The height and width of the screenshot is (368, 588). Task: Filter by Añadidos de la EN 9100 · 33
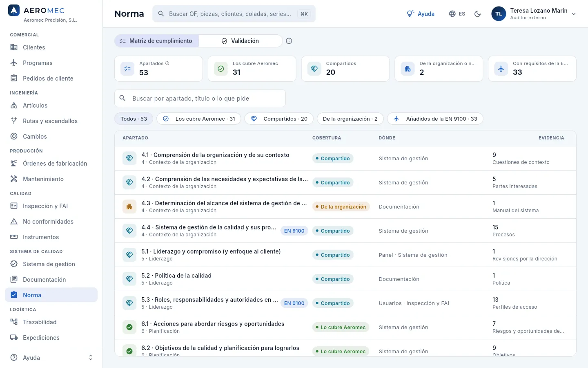pyautogui.click(x=435, y=119)
